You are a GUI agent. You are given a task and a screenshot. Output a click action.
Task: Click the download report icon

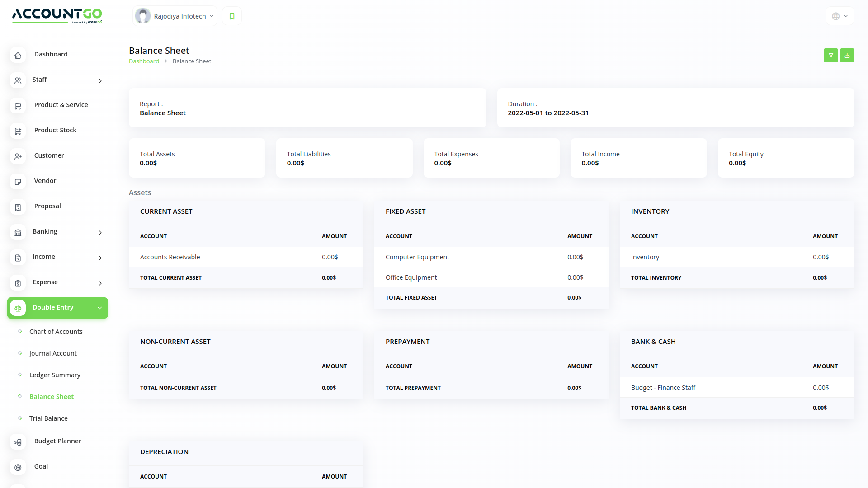tap(847, 55)
